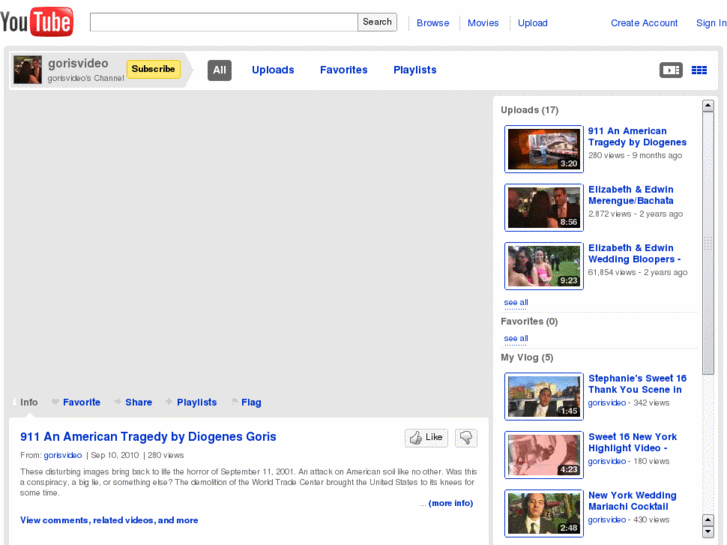
Task: Click Elizabeth & Edwin Wedding Bloopers title
Action: tap(634, 253)
